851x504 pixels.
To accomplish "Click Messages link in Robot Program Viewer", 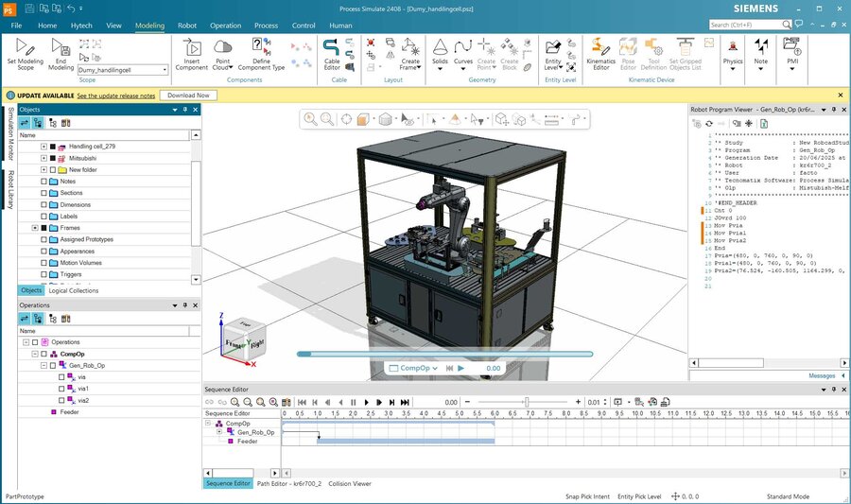I will tap(822, 375).
